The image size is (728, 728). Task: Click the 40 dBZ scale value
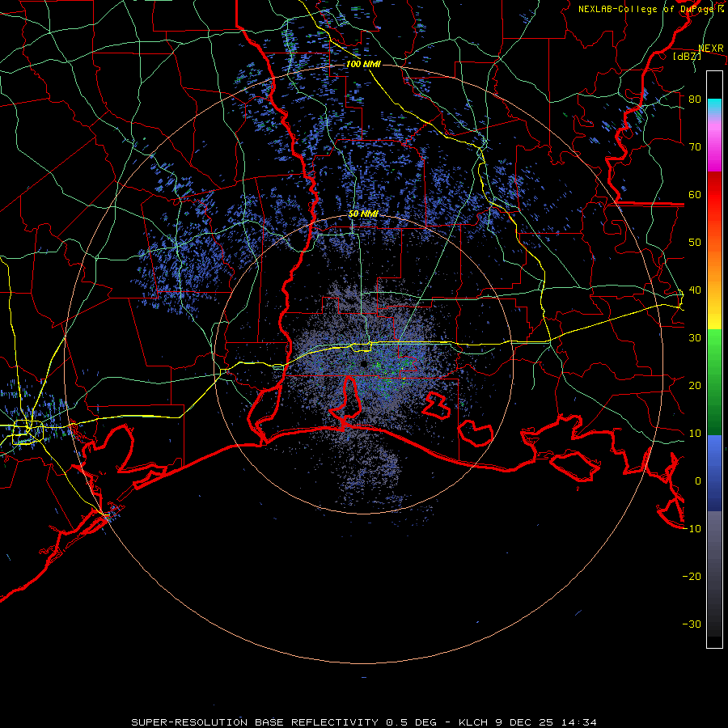click(695, 290)
